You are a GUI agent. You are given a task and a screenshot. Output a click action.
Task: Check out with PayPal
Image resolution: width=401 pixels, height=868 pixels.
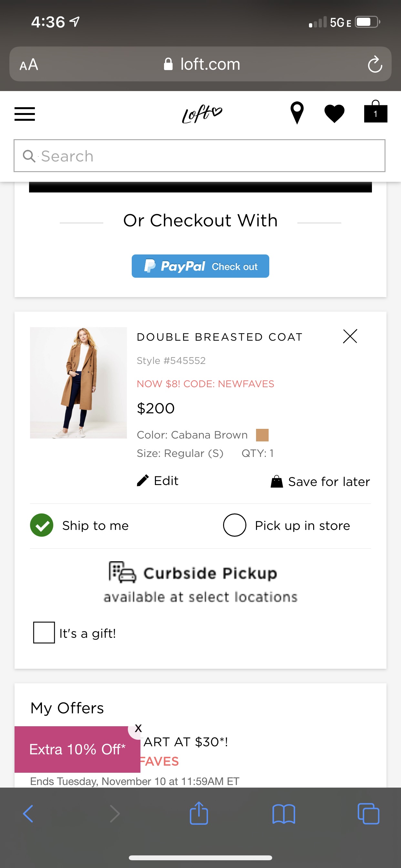click(x=200, y=266)
